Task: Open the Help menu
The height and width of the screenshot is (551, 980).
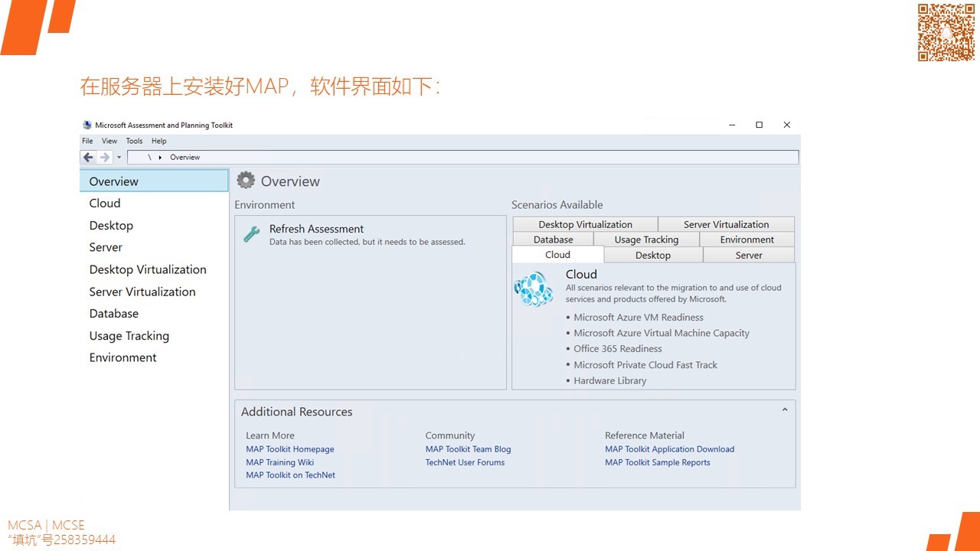Action: click(x=158, y=141)
